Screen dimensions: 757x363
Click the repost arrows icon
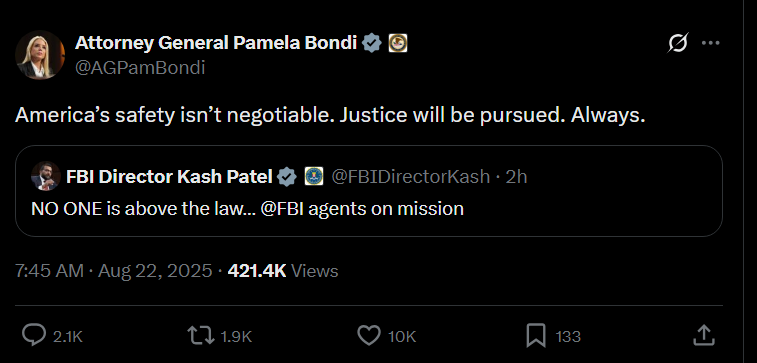pos(201,336)
